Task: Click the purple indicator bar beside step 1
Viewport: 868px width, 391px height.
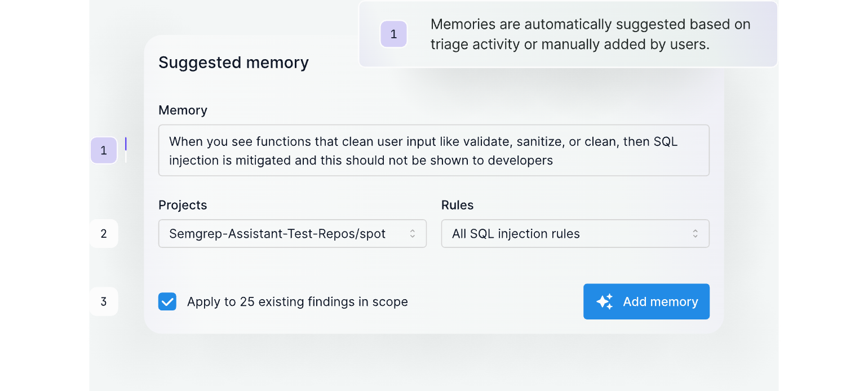Action: [x=126, y=145]
